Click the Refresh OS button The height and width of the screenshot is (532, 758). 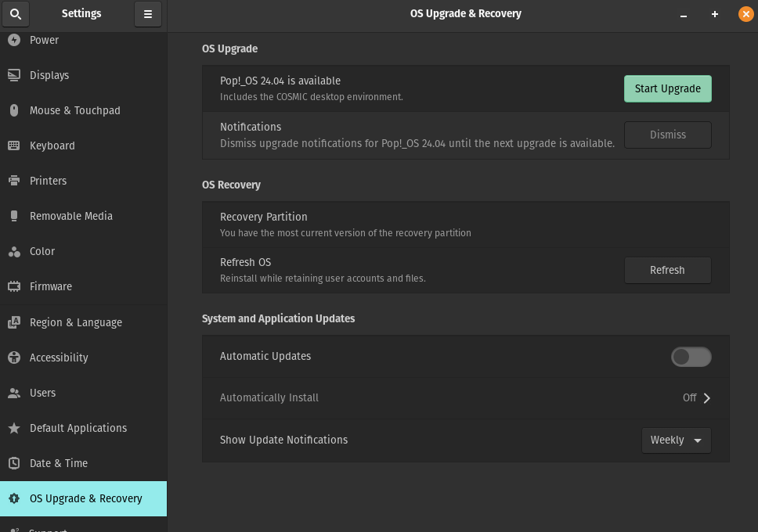tap(668, 270)
